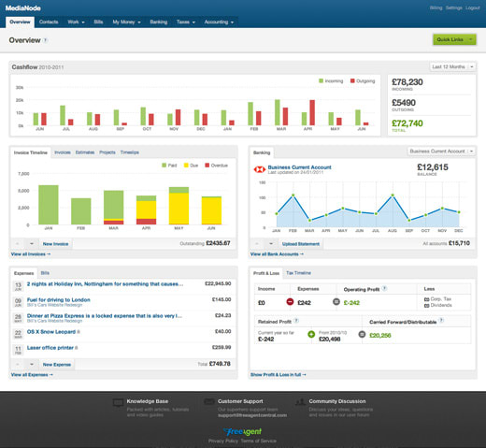Expand the Last 12 Months selector
This screenshot has width=486, height=448.
(452, 66)
